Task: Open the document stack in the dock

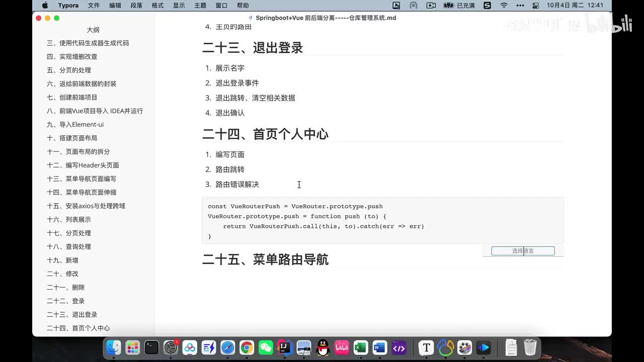Action: [x=511, y=347]
